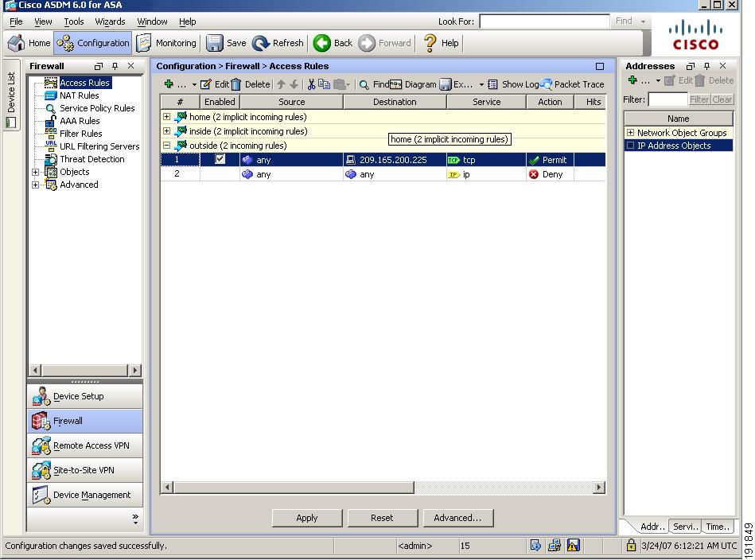Show more navigation buttons chevron
The height and width of the screenshot is (560, 755).
click(135, 519)
